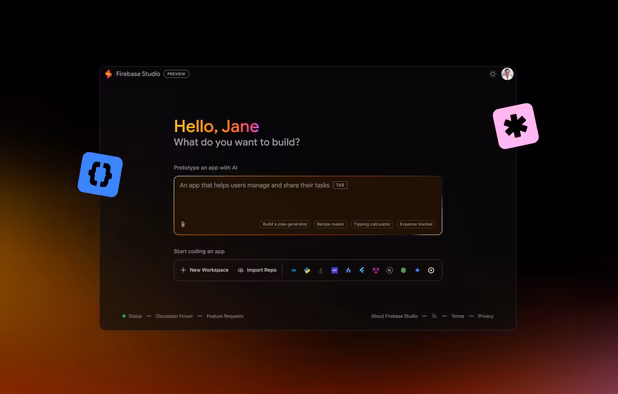
Task: Click the Prototype an app with AI label
Action: pyautogui.click(x=206, y=167)
